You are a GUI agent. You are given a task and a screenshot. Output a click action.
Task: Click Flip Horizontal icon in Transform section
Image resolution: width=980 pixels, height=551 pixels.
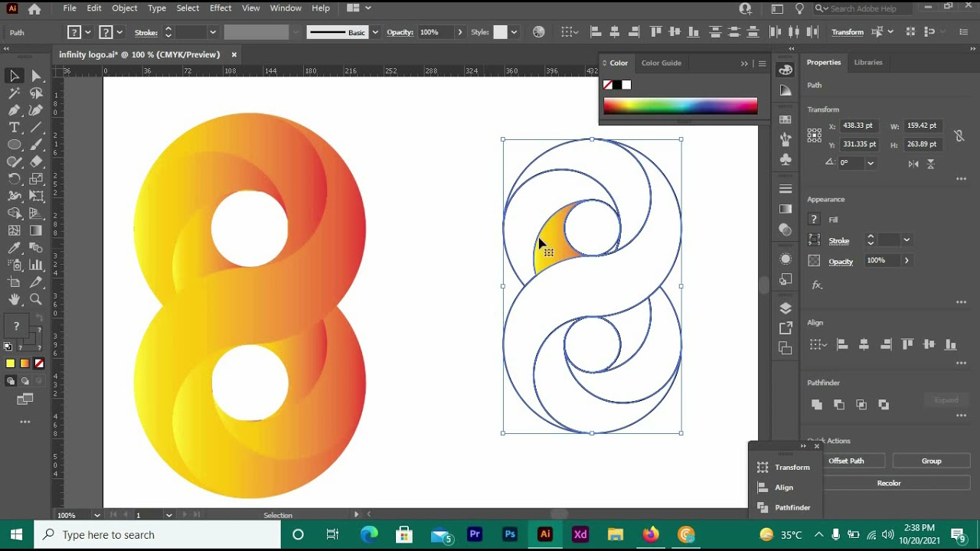(x=913, y=163)
